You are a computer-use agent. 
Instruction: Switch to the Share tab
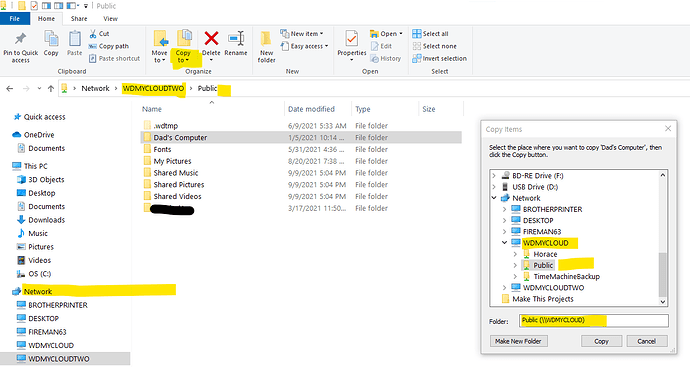[79, 18]
